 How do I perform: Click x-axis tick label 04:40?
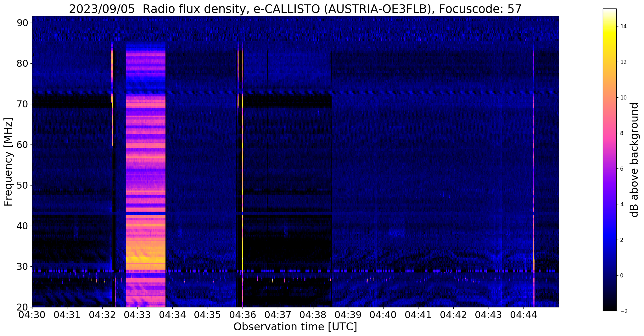383,315
